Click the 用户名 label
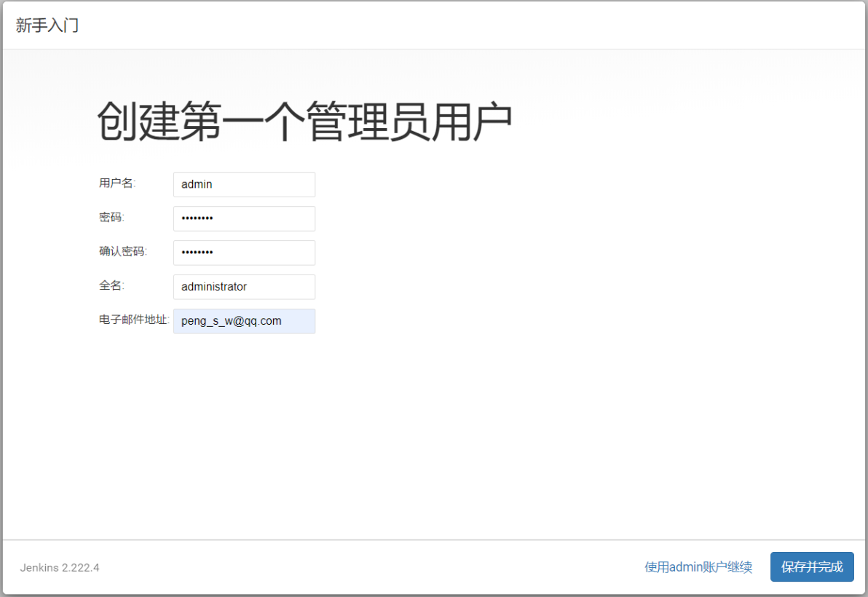 click(117, 183)
